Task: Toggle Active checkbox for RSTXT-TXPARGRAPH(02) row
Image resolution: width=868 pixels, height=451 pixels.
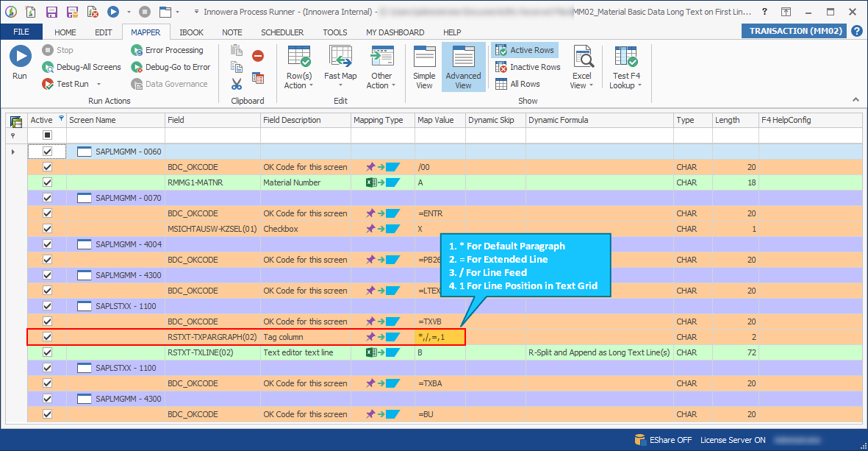Action: tap(48, 337)
